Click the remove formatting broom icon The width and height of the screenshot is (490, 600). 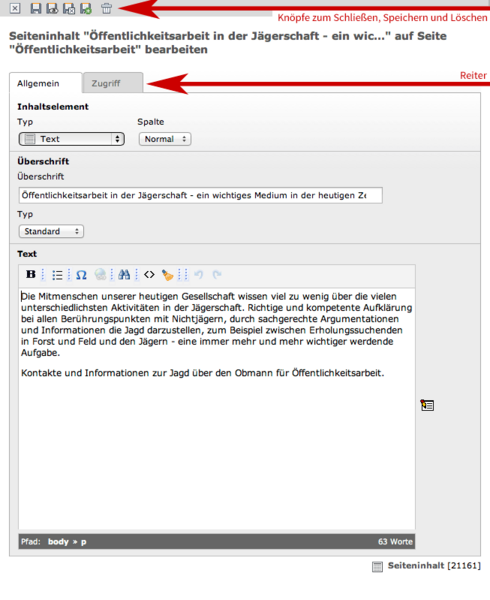pos(167,275)
